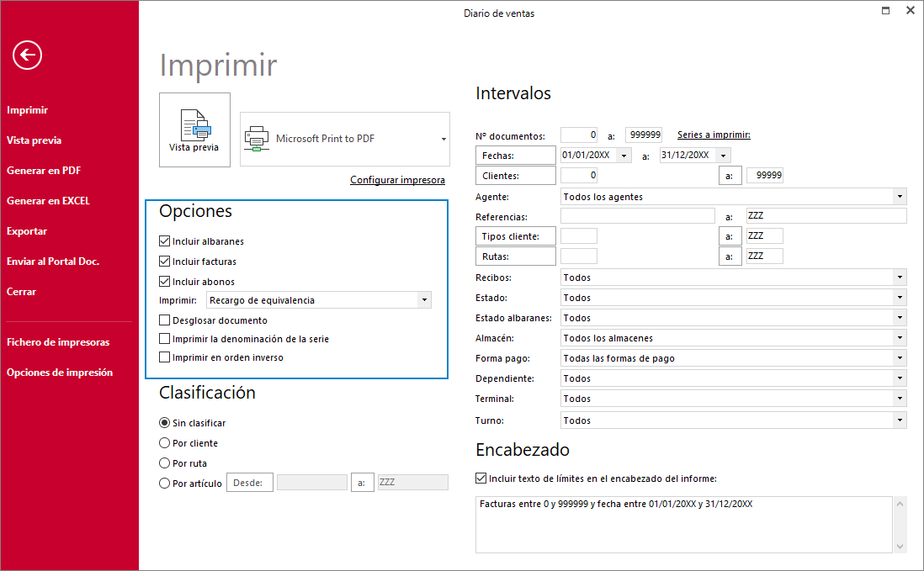Click the Series a imprimir link
Viewport: 924px width, 571px height.
[x=714, y=135]
